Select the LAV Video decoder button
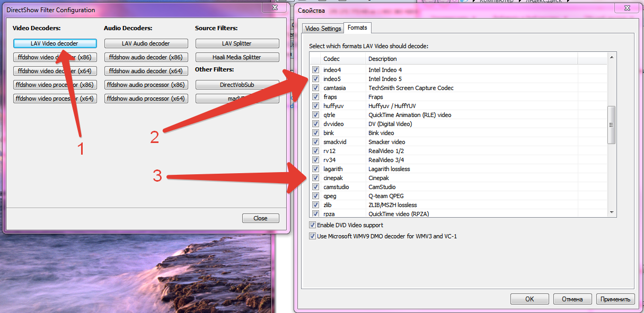The height and width of the screenshot is (313, 644). 55,43
